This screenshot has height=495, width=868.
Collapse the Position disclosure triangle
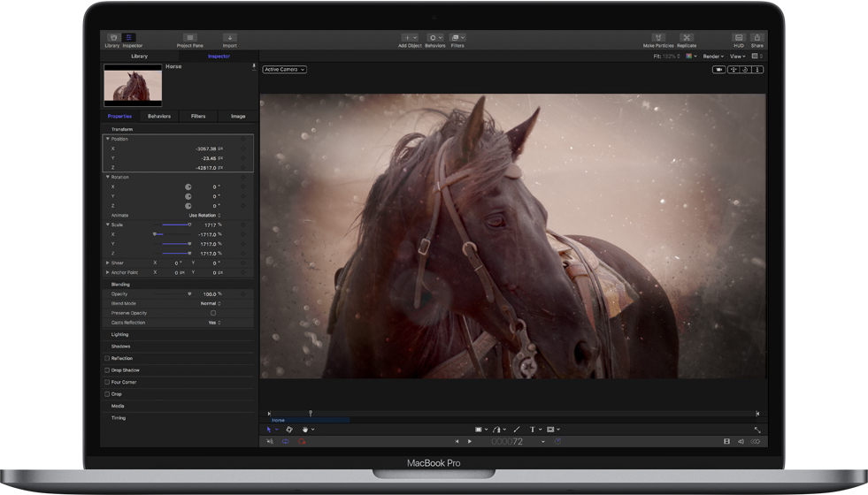pyautogui.click(x=108, y=139)
